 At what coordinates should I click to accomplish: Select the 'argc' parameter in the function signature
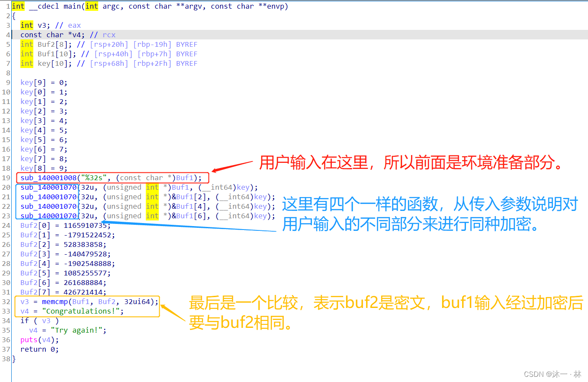coord(111,6)
